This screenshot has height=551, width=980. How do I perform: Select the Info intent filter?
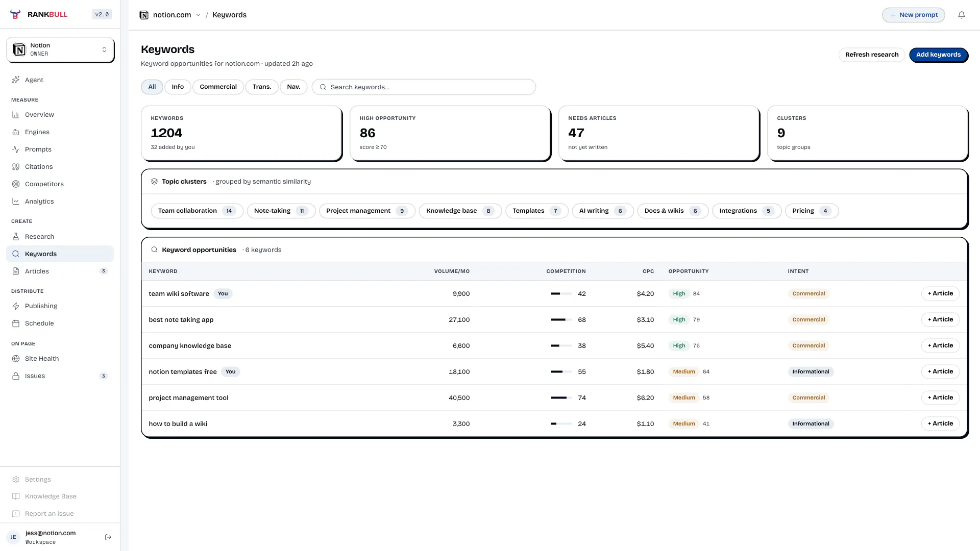(x=178, y=87)
